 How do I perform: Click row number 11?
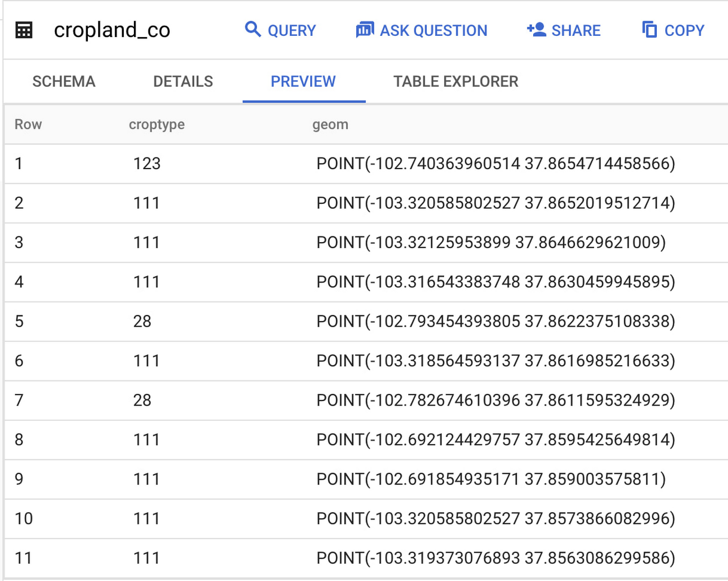point(23,559)
